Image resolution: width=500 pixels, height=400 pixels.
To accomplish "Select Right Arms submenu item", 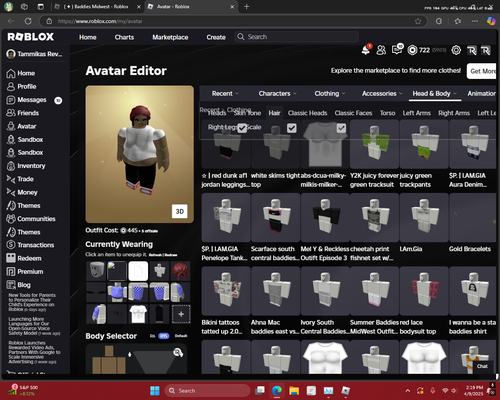I will pos(454,113).
